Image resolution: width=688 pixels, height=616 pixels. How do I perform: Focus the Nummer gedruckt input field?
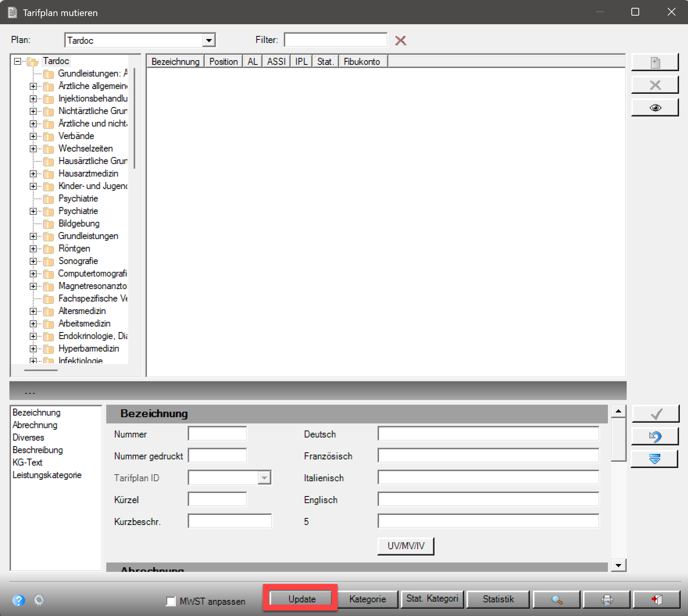[x=217, y=455]
